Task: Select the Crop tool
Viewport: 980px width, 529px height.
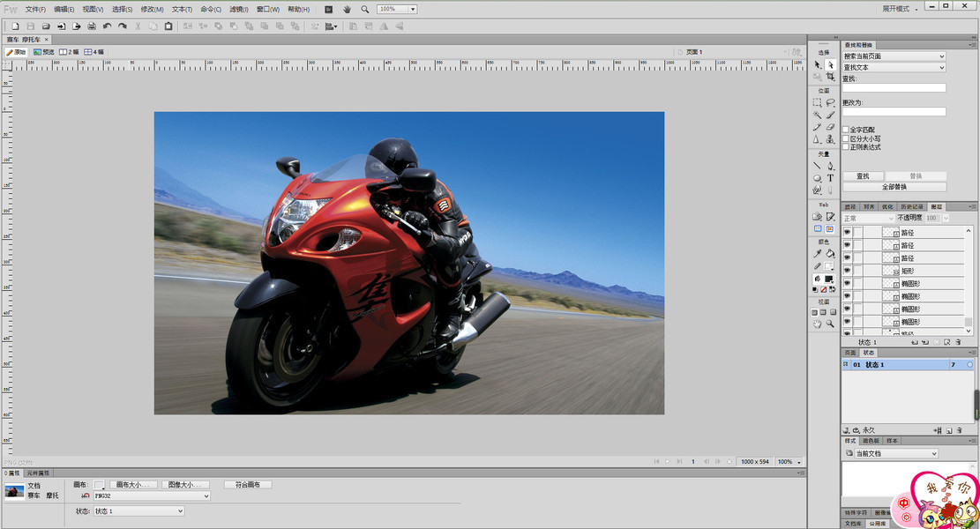Action: tap(830, 77)
